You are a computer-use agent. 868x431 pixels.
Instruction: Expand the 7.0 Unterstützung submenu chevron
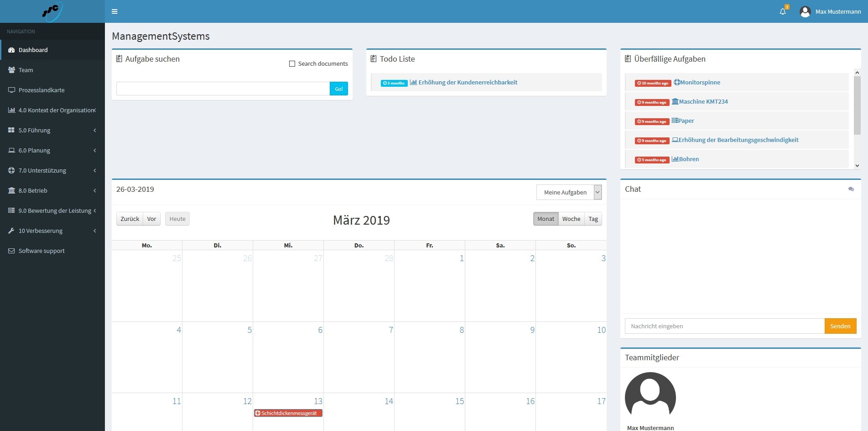coord(95,170)
